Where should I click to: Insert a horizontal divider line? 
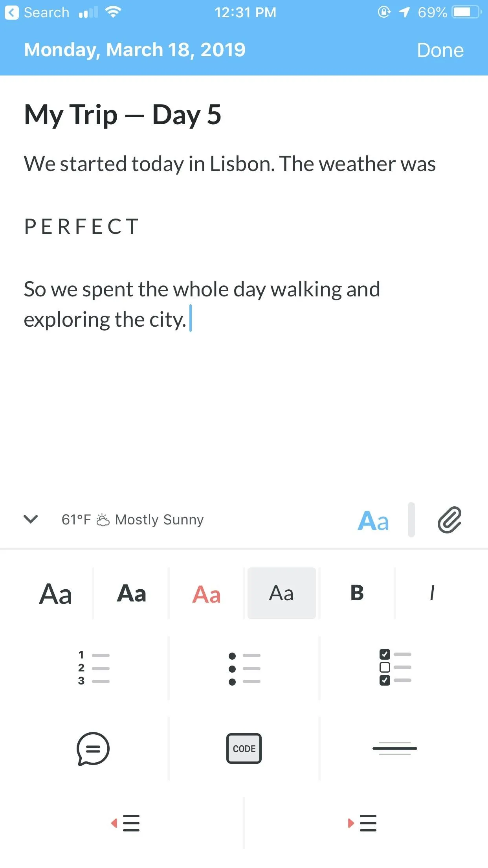(x=395, y=748)
